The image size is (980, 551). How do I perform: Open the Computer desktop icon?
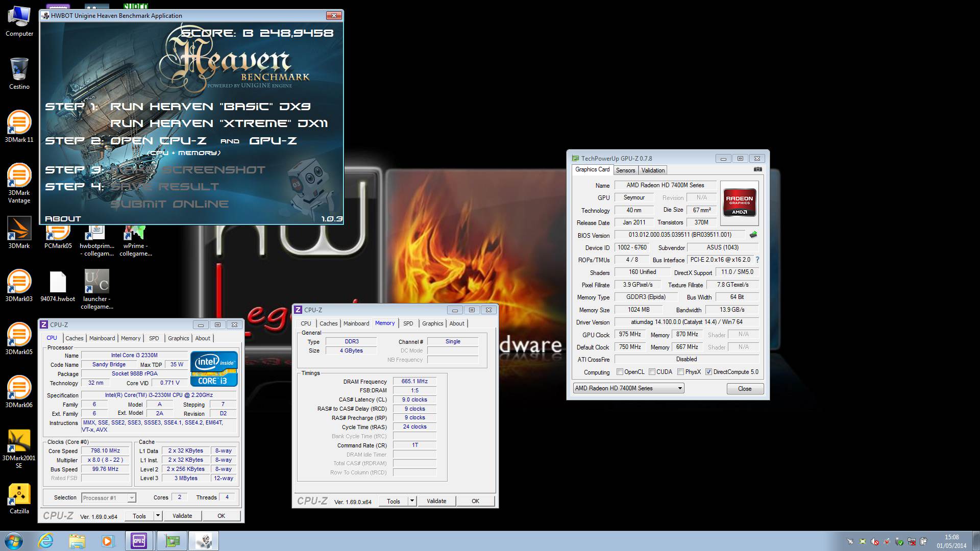pyautogui.click(x=19, y=21)
